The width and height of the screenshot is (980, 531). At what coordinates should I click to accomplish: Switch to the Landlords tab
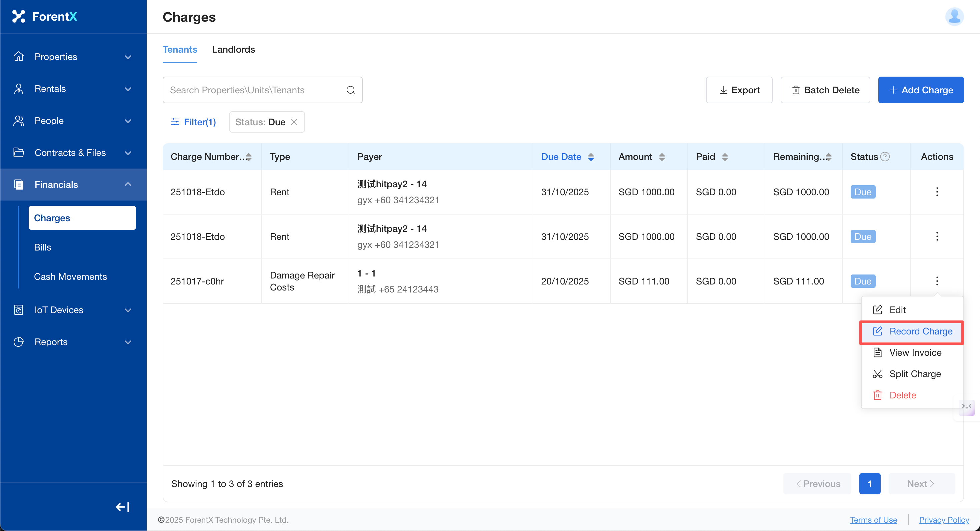pyautogui.click(x=233, y=49)
